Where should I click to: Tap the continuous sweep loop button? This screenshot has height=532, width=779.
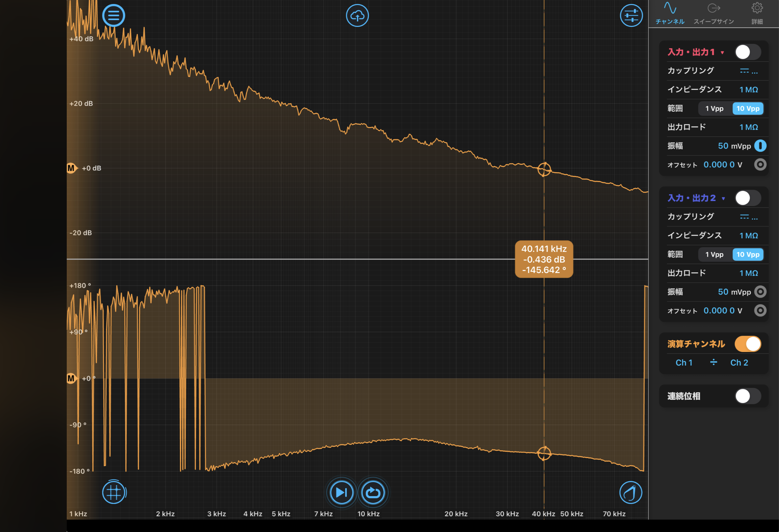pyautogui.click(x=373, y=492)
